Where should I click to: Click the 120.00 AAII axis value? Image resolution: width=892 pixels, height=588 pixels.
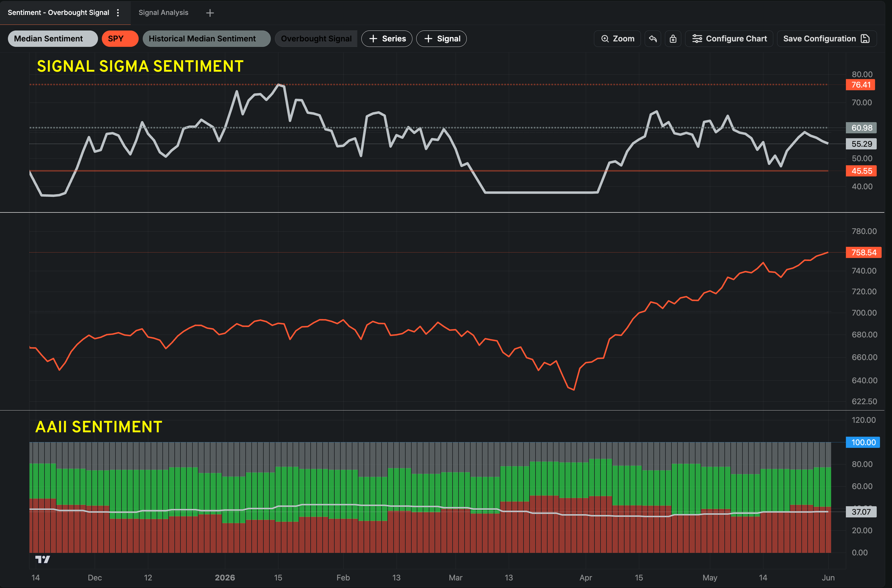coord(863,420)
